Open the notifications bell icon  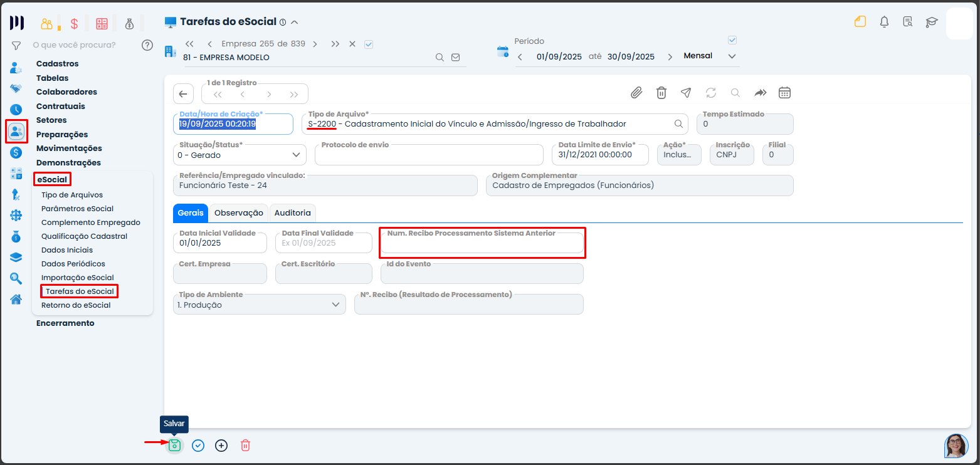click(x=884, y=22)
